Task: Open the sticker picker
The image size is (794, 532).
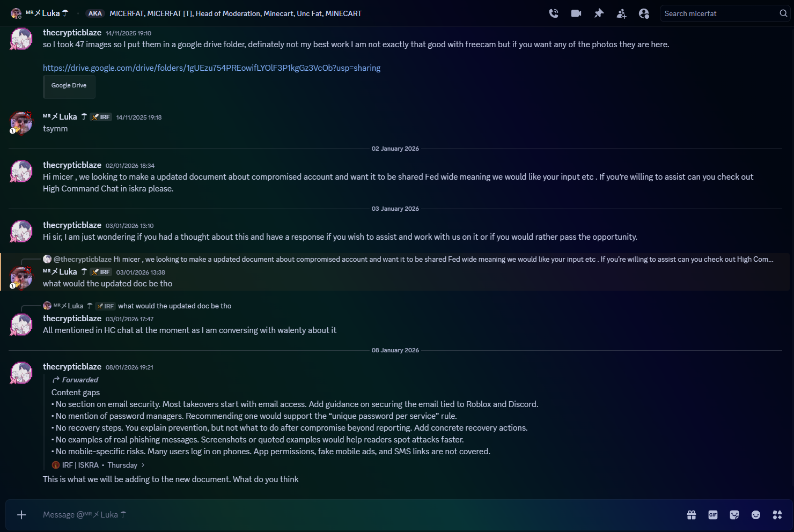Action: 734,515
